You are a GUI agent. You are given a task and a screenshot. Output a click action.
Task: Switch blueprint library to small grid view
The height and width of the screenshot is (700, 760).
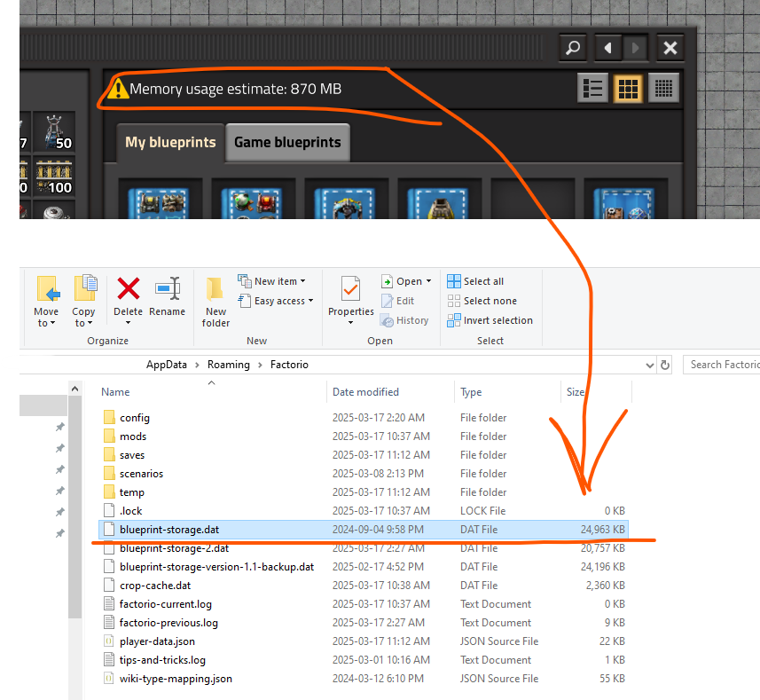click(663, 88)
